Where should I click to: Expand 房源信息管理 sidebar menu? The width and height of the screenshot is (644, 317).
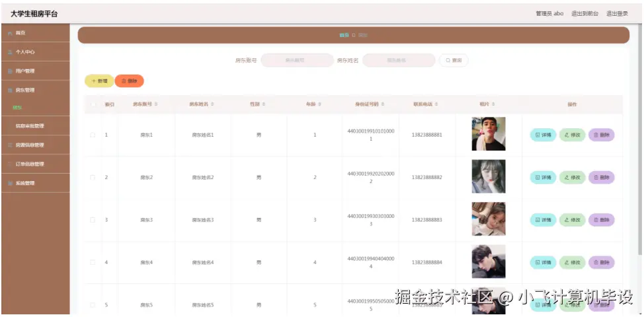pyautogui.click(x=35, y=145)
